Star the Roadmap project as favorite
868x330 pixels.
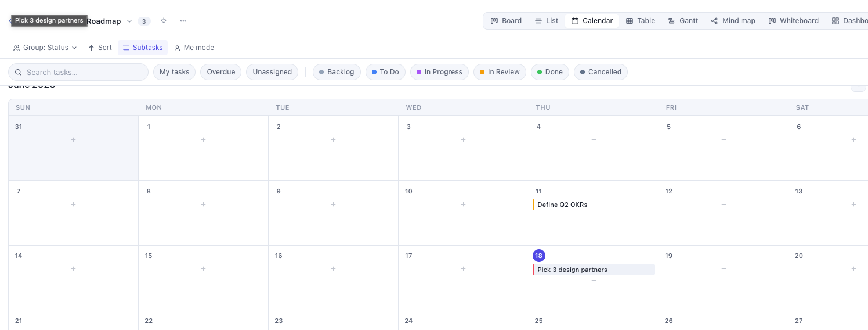click(x=164, y=21)
